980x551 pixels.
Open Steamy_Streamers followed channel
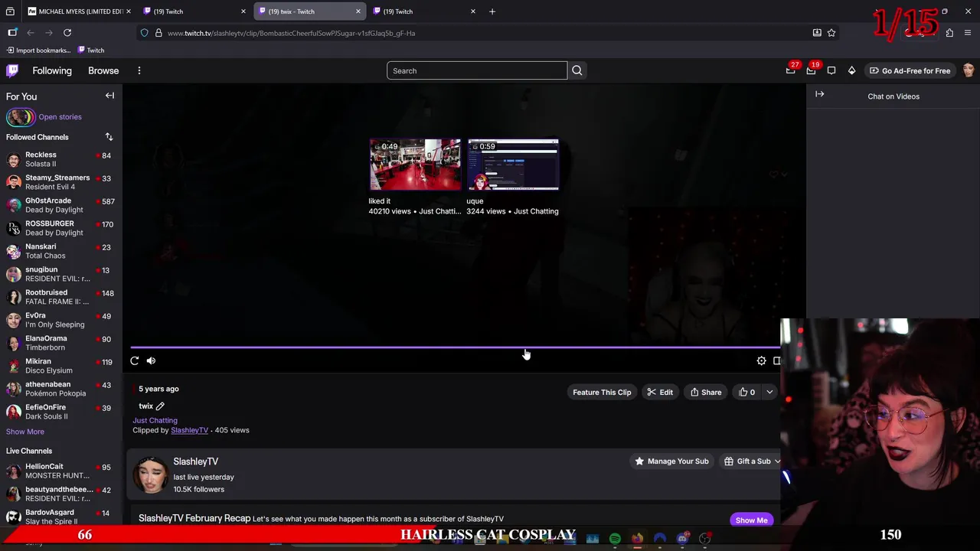(x=61, y=182)
